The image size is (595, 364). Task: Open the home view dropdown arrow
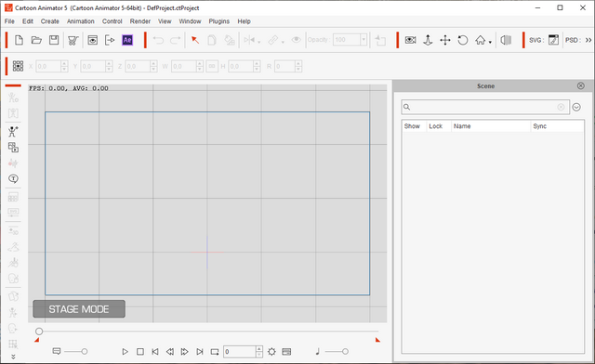[490, 42]
